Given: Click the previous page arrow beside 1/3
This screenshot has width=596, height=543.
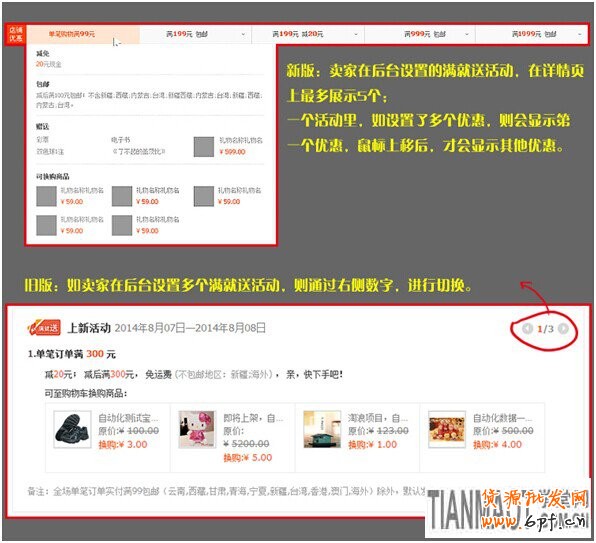Looking at the screenshot, I should [x=527, y=328].
